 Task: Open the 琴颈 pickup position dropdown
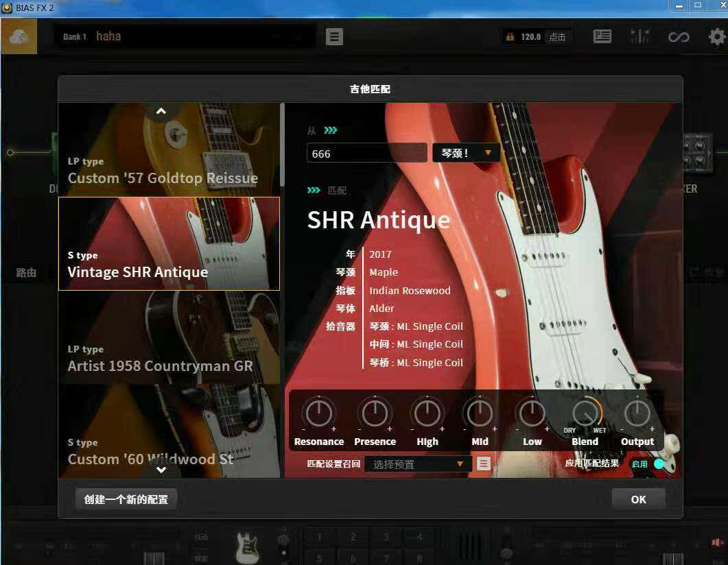pyautogui.click(x=466, y=153)
